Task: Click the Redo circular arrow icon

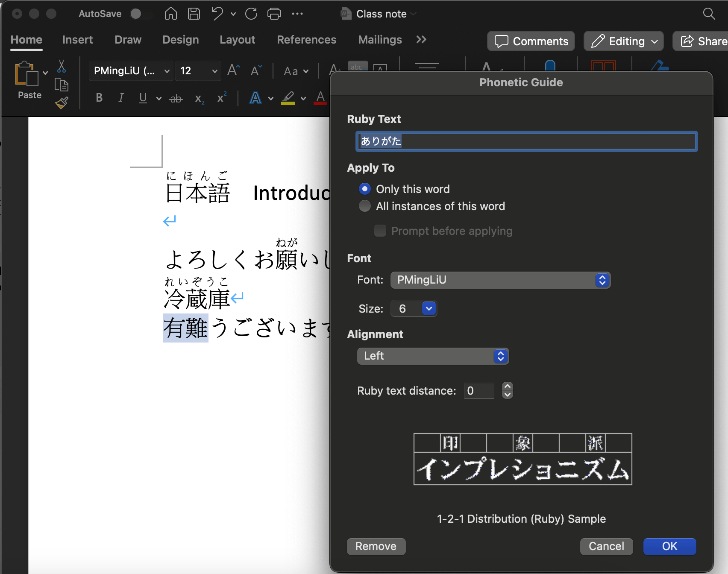Action: (x=251, y=14)
